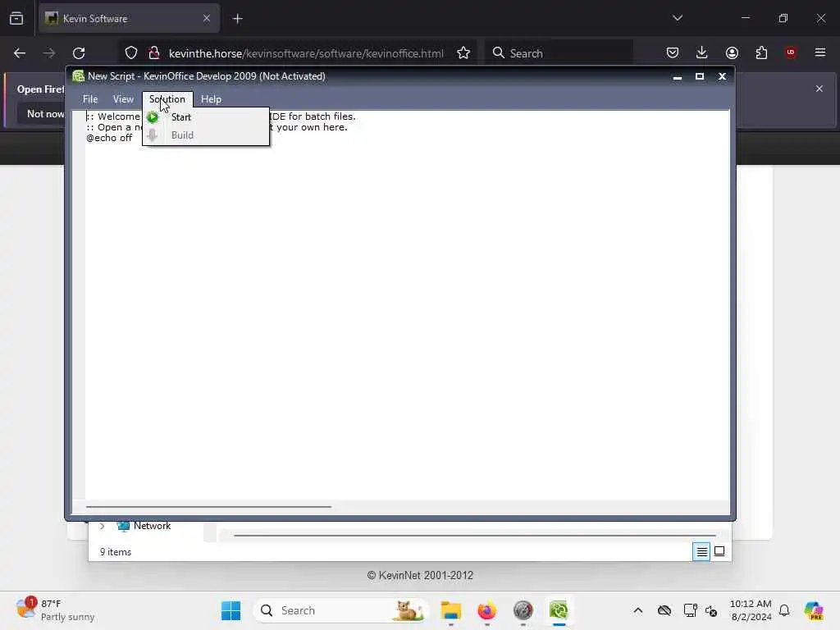Click the editor's horizontal scrollbar
The width and height of the screenshot is (840, 630).
point(209,506)
